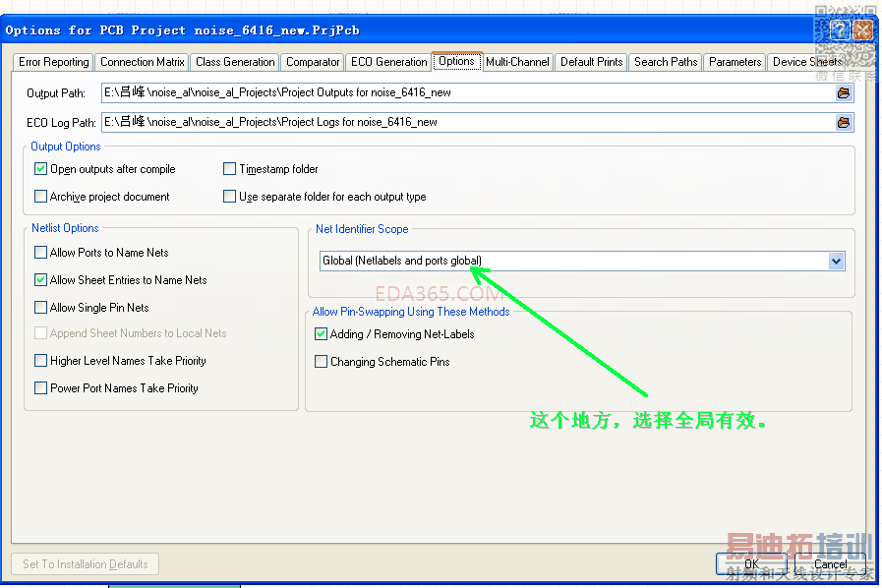The height and width of the screenshot is (588, 882).
Task: Click the Cancel button
Action: pyautogui.click(x=830, y=563)
